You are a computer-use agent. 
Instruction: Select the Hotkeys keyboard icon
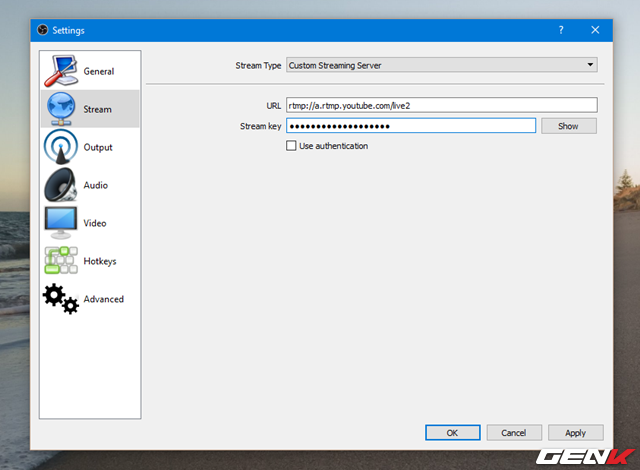click(x=61, y=261)
